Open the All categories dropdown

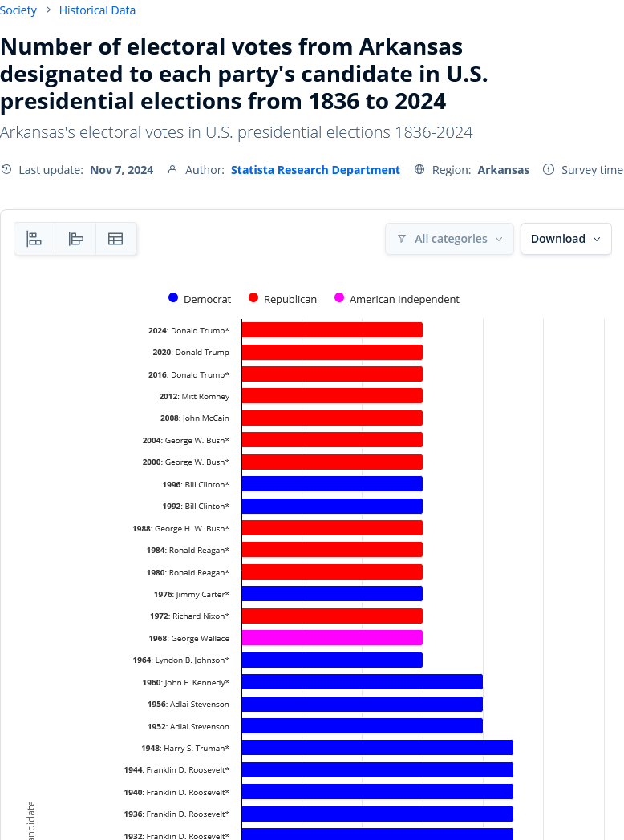point(449,239)
